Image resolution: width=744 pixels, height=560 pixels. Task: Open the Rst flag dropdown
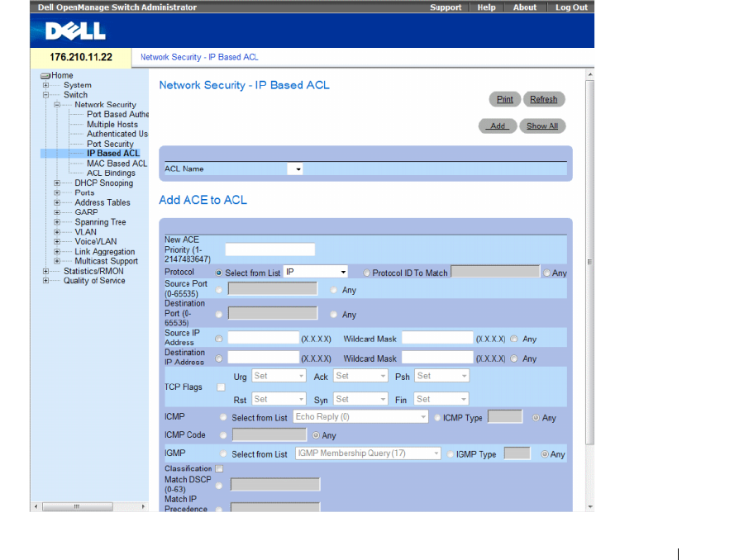pos(279,399)
